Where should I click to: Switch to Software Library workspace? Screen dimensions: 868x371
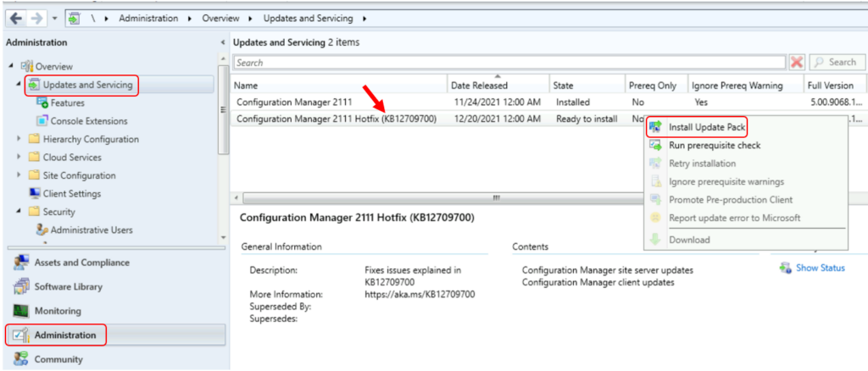point(68,287)
